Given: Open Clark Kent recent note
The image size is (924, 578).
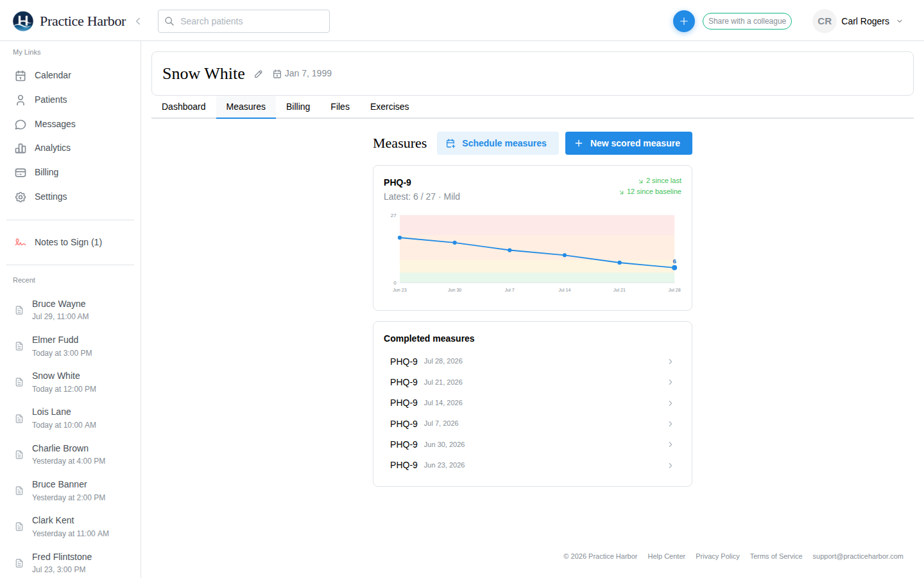Looking at the screenshot, I should [71, 527].
